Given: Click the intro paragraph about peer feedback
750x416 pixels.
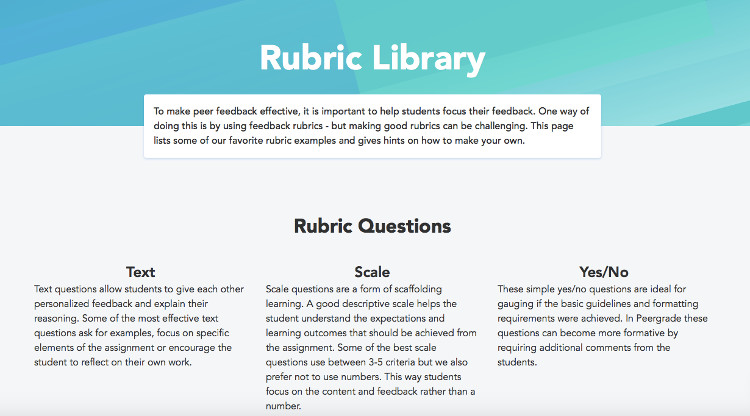Looking at the screenshot, I should click(372, 126).
